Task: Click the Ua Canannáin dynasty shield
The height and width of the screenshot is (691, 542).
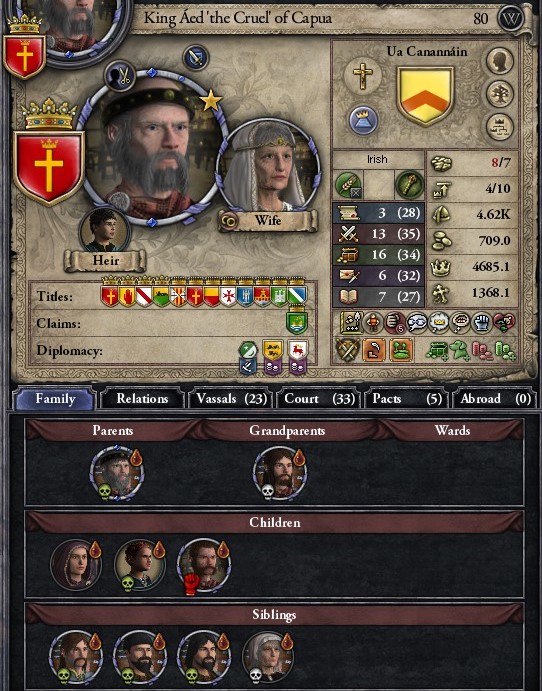Action: coord(425,95)
